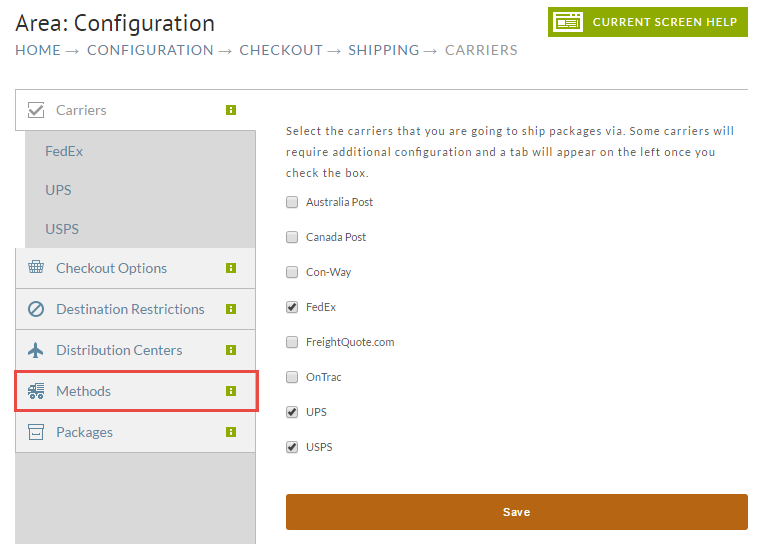This screenshot has width=760, height=544.
Task: Uncheck the FedEx carrier checkbox
Action: [x=292, y=307]
